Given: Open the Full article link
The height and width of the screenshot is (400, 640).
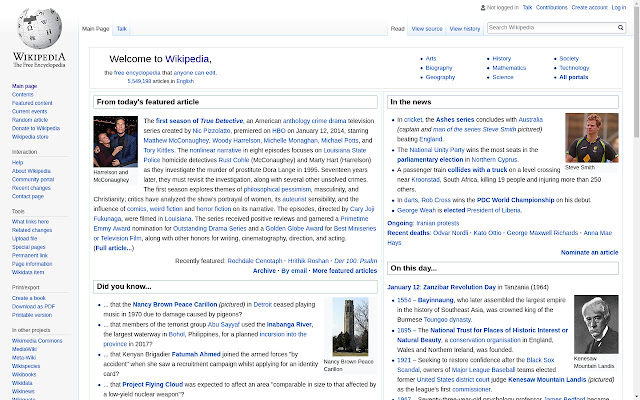Looking at the screenshot, I should click(x=113, y=248).
